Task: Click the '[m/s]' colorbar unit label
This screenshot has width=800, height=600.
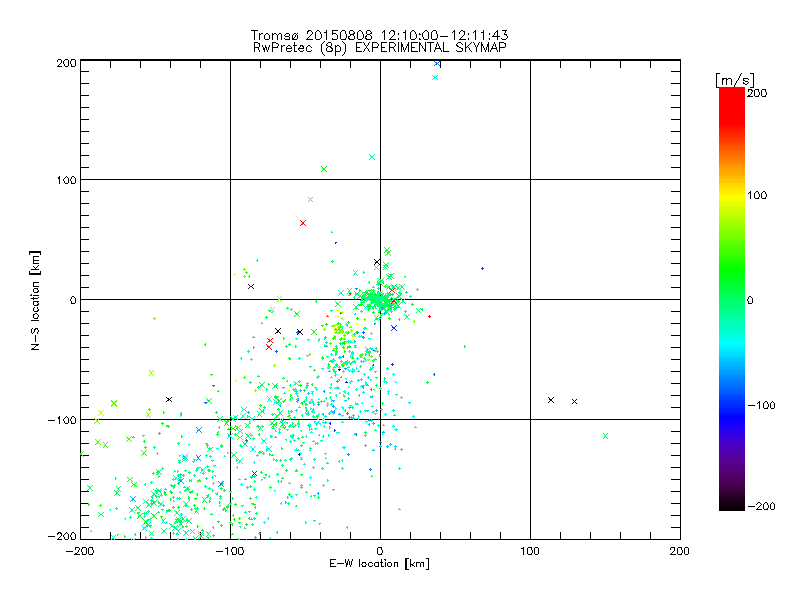Action: click(735, 80)
